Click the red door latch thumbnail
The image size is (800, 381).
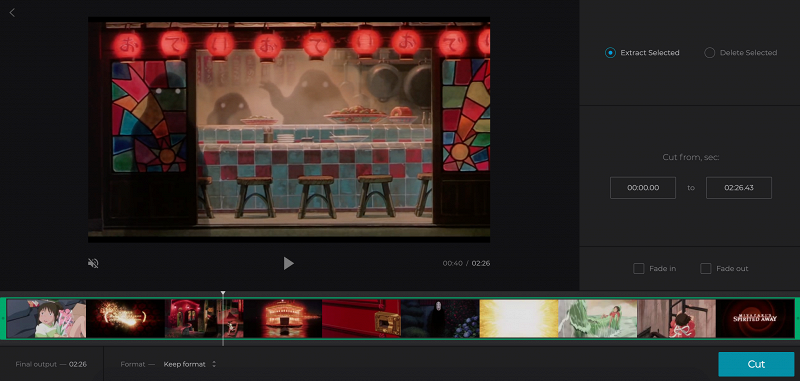pos(361,318)
